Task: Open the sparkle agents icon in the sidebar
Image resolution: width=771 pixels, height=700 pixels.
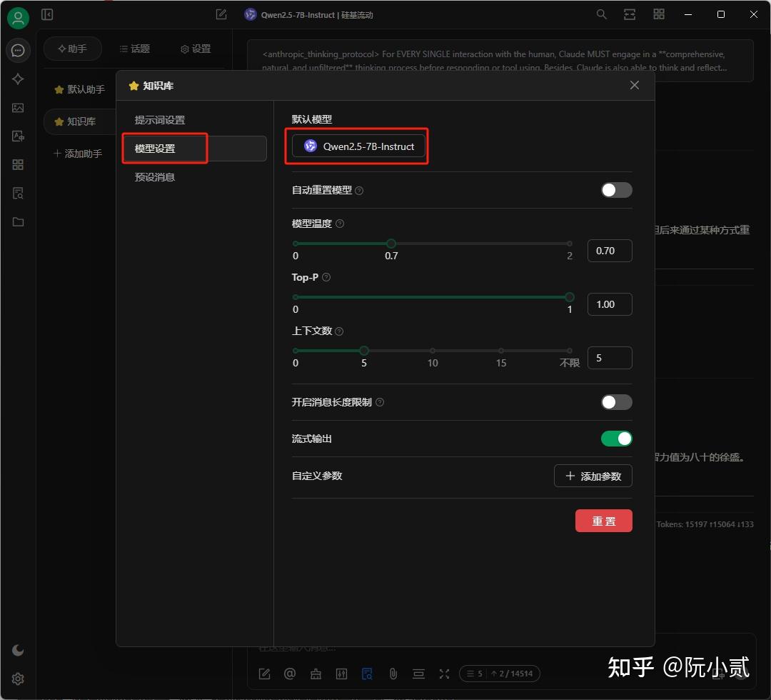Action: click(x=18, y=79)
